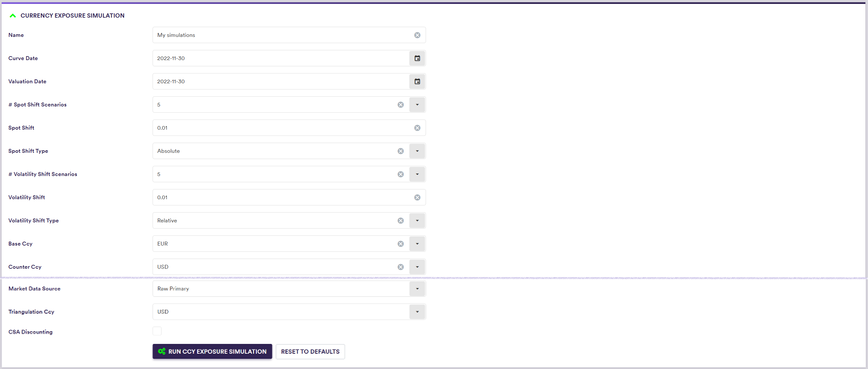Click Reset to Defaults button
This screenshot has width=868, height=369.
[x=310, y=351]
